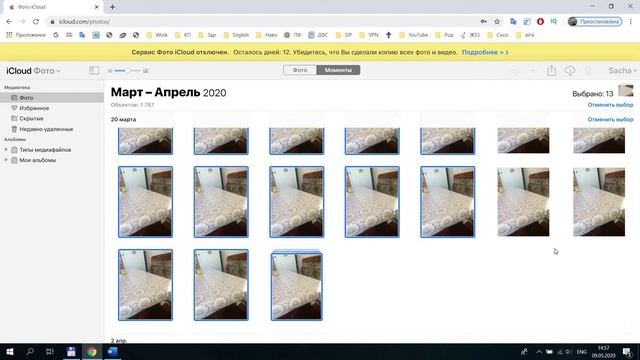The height and width of the screenshot is (360, 640).
Task: Toggle the sidebar visibility icon
Action: pyautogui.click(x=94, y=71)
